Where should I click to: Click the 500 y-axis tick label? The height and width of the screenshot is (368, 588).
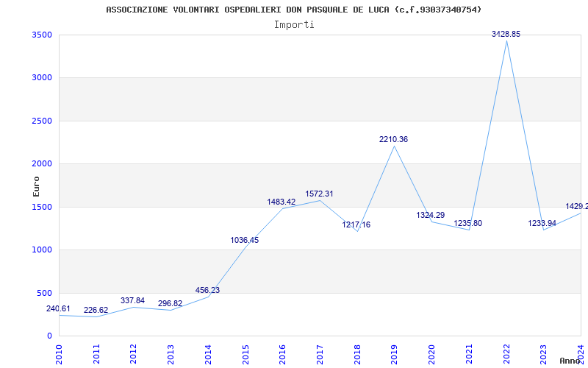[45, 293]
